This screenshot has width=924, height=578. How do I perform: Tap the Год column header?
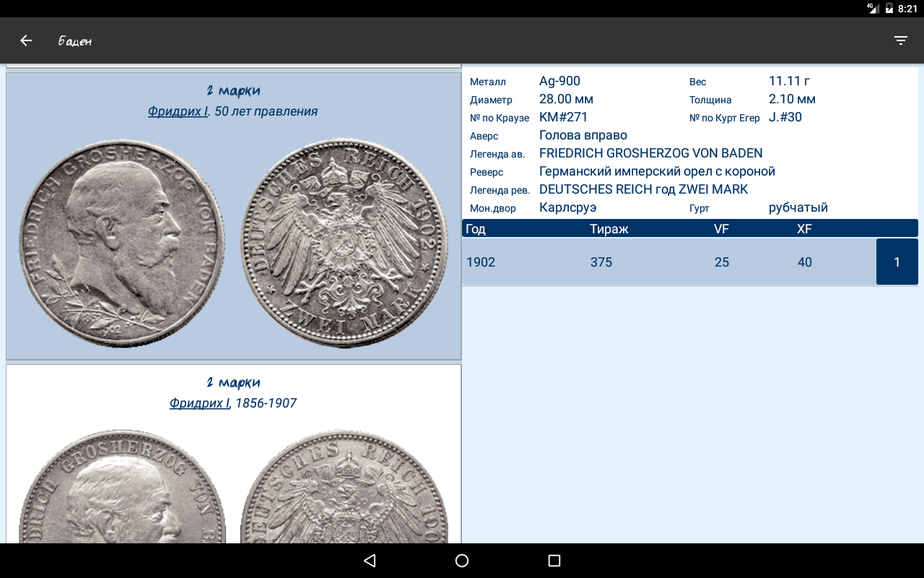coord(476,229)
